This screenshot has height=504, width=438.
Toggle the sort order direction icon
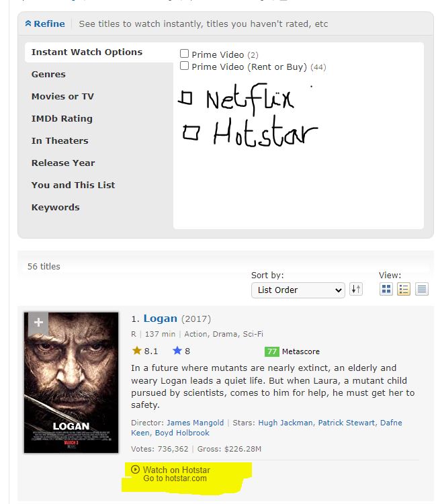356,290
